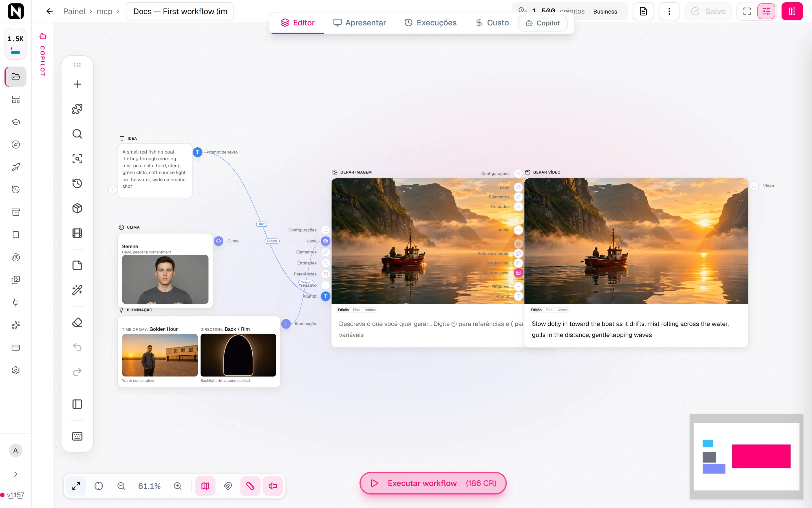Switch to the Apresentar tab
Viewport: 812px width, 508px height.
click(x=359, y=23)
